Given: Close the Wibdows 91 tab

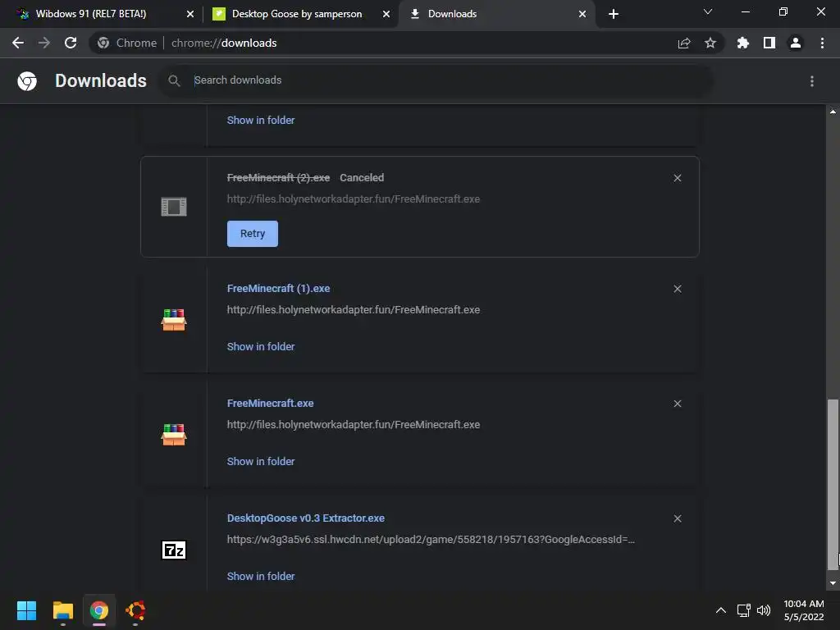Looking at the screenshot, I should (190, 14).
